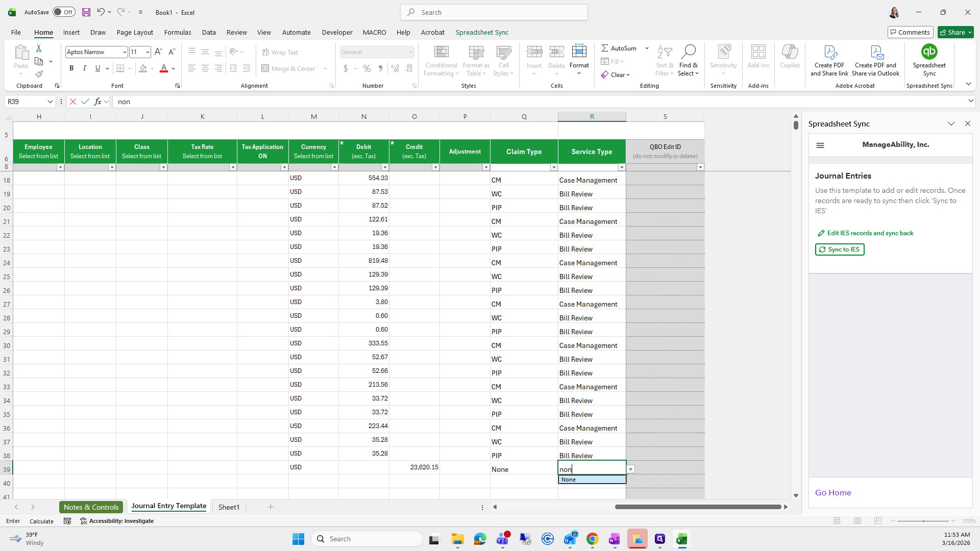980x551 pixels.
Task: Click the Format Painter brush icon
Action: pos(39,74)
